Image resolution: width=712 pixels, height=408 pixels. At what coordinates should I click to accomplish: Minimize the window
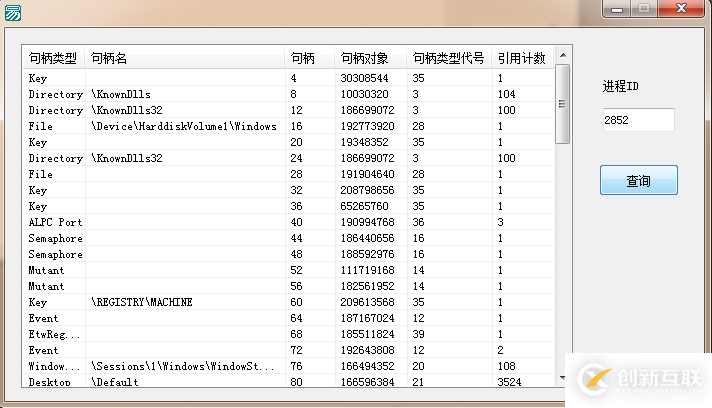[x=617, y=9]
